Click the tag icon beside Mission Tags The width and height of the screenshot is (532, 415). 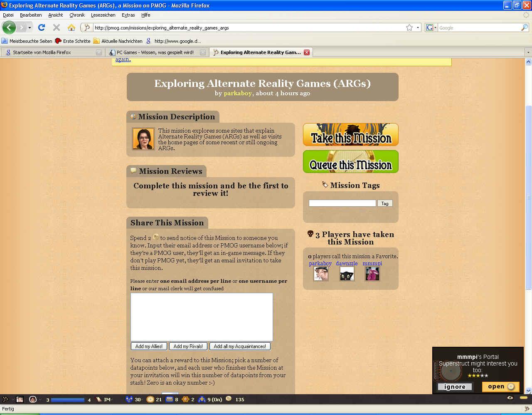[x=325, y=184]
